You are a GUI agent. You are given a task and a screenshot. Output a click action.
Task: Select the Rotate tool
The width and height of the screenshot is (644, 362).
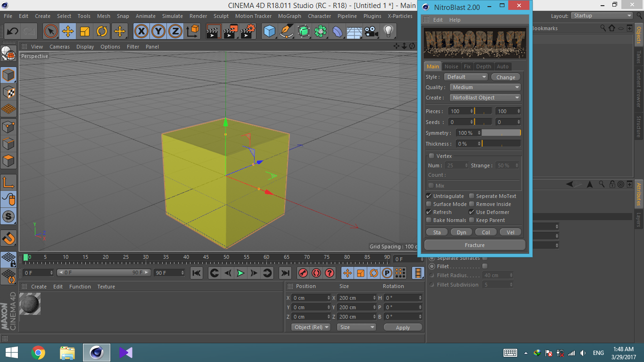pos(102,32)
